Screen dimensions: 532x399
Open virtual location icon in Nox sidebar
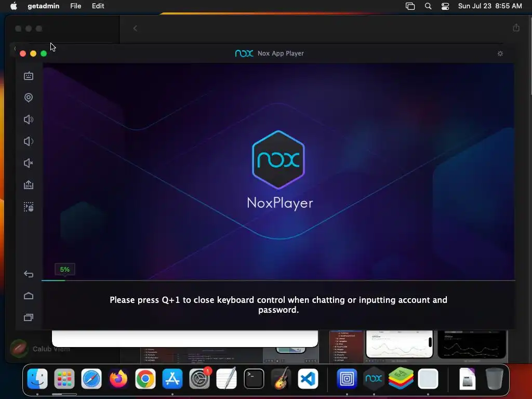(29, 98)
